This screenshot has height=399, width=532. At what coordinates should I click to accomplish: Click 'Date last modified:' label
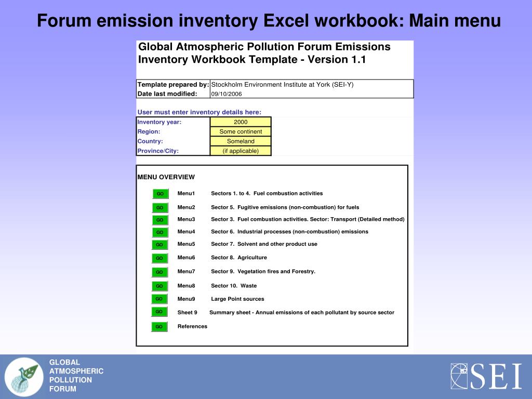(167, 94)
